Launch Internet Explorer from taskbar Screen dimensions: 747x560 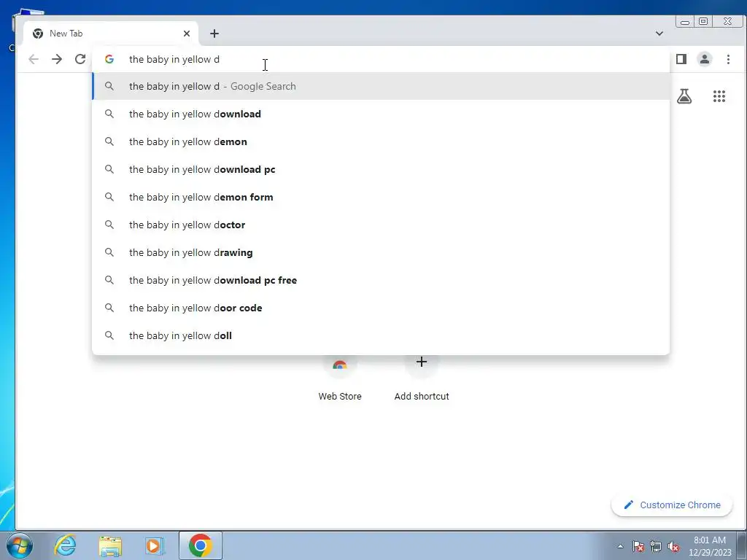[65, 545]
